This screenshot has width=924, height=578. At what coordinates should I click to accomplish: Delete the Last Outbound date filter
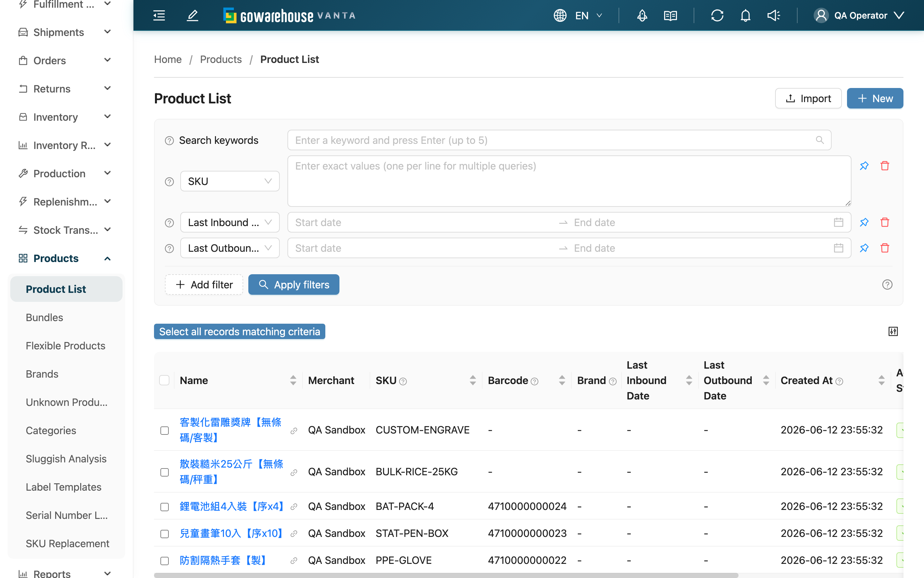[x=885, y=248]
